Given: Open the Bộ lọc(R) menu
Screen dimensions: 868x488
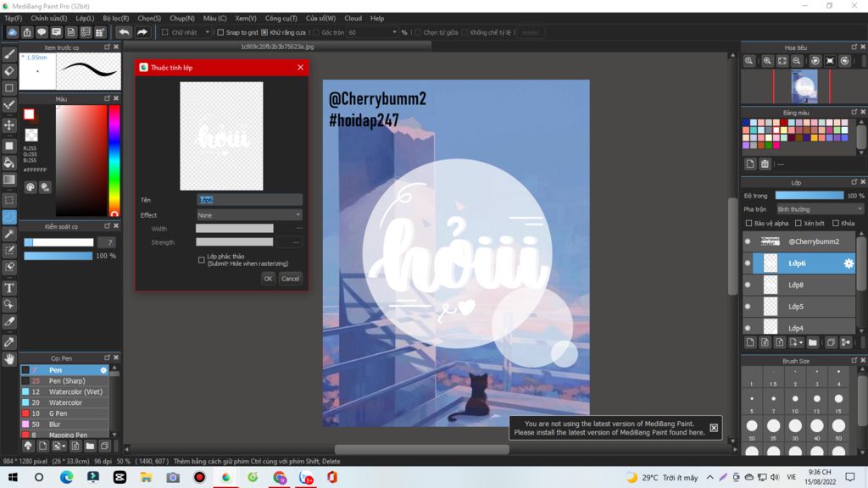Looking at the screenshot, I should [x=115, y=19].
